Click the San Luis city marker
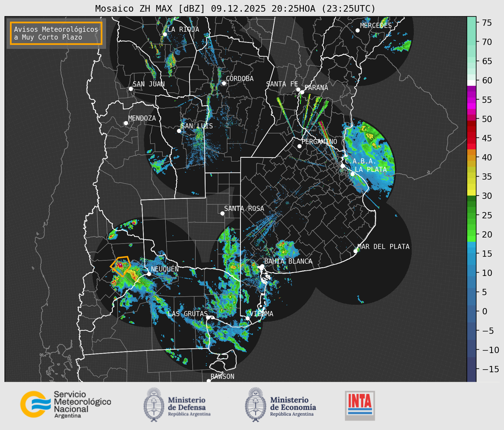The width and height of the screenshot is (504, 430). click(179, 131)
